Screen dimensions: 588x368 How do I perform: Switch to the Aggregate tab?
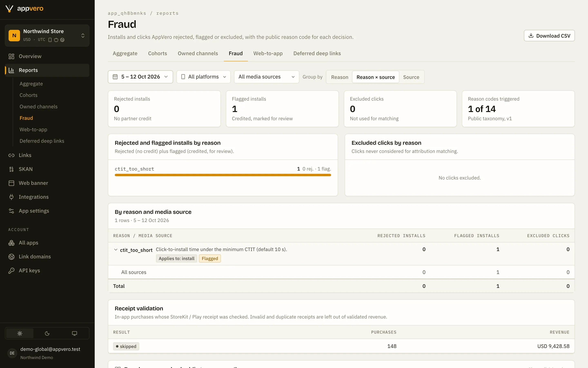125,53
